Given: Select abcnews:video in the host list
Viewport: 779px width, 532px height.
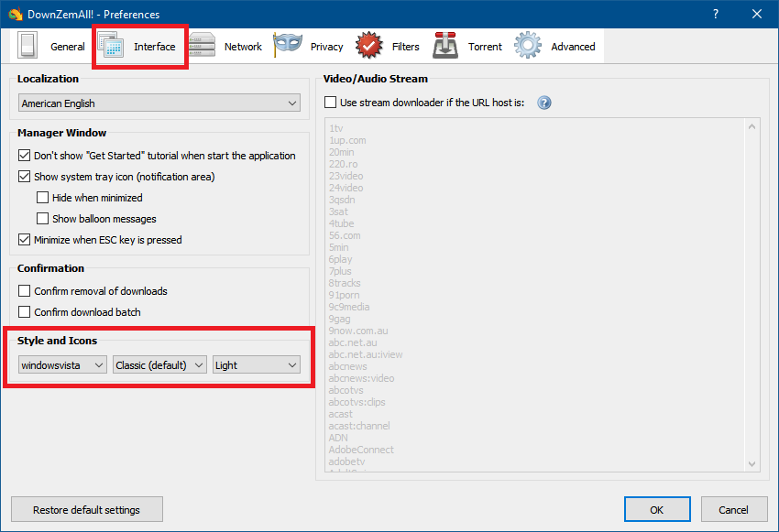Looking at the screenshot, I should [361, 378].
